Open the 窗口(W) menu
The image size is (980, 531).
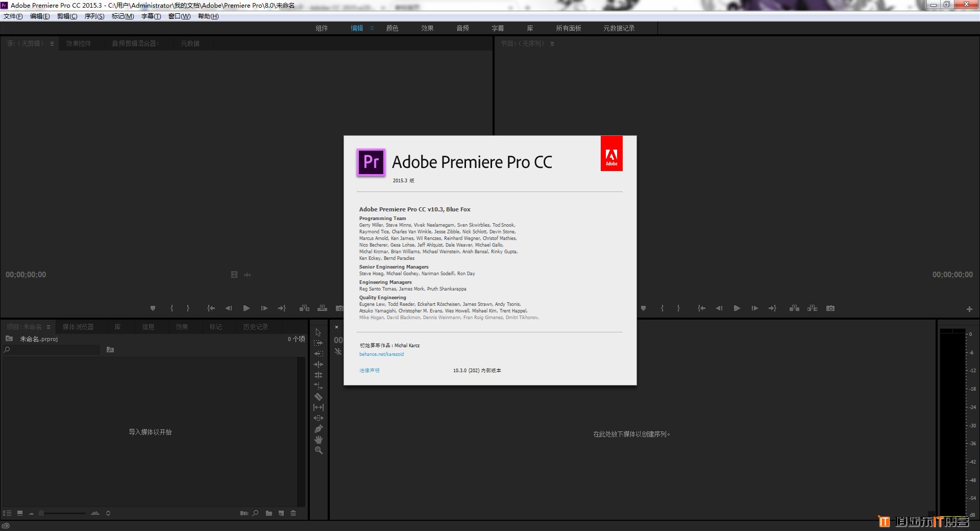coord(180,16)
